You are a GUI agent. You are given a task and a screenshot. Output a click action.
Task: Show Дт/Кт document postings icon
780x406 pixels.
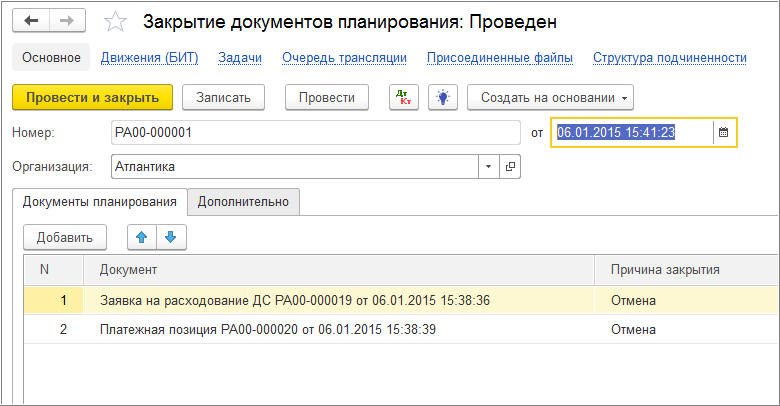403,97
